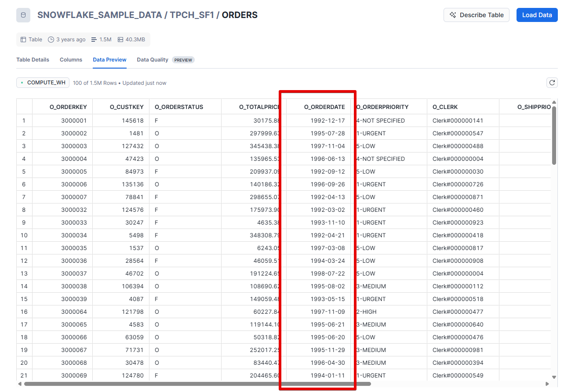564x392 pixels.
Task: Select order key cell 3000001
Action: (x=62, y=120)
